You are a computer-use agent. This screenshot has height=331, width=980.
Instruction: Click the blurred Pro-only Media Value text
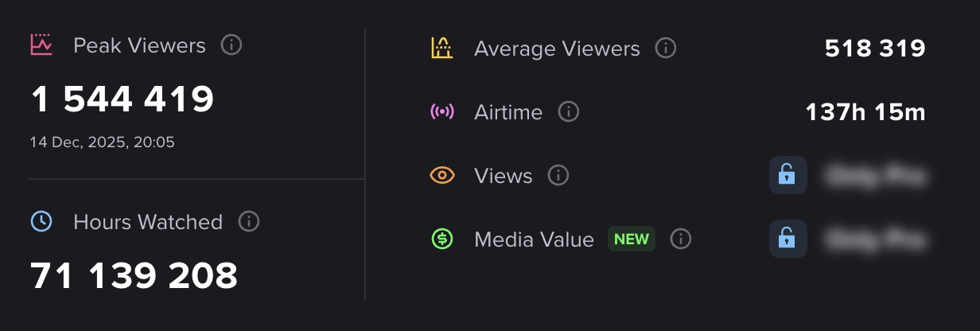pyautogui.click(x=876, y=239)
